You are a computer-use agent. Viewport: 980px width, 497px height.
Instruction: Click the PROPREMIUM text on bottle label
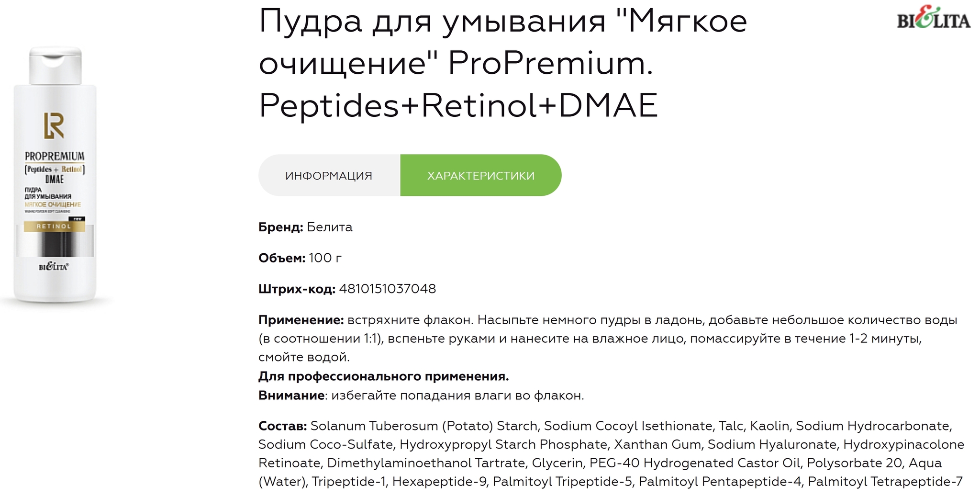55,156
